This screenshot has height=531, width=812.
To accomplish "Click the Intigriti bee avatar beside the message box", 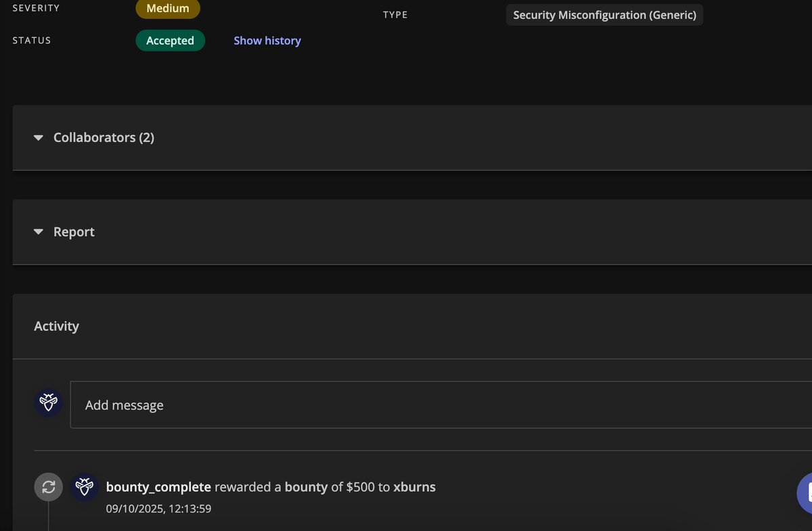I will point(48,402).
